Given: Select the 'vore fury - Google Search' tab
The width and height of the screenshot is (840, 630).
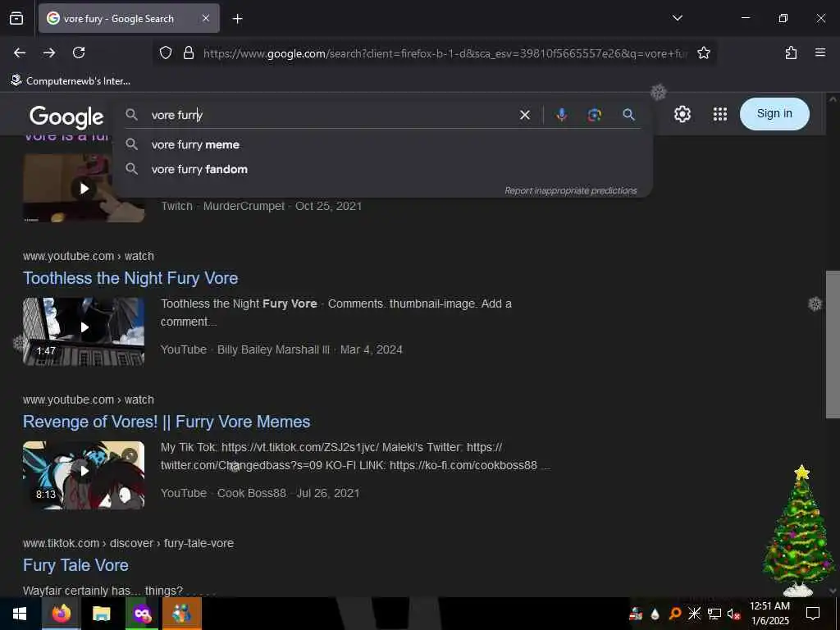Looking at the screenshot, I should (129, 18).
